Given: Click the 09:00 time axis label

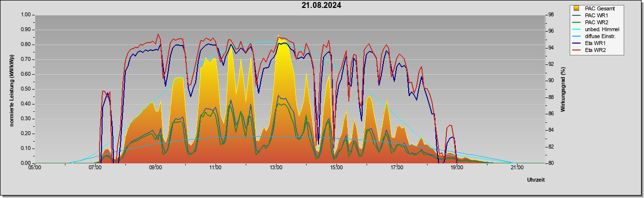Looking at the screenshot, I should (155, 168).
